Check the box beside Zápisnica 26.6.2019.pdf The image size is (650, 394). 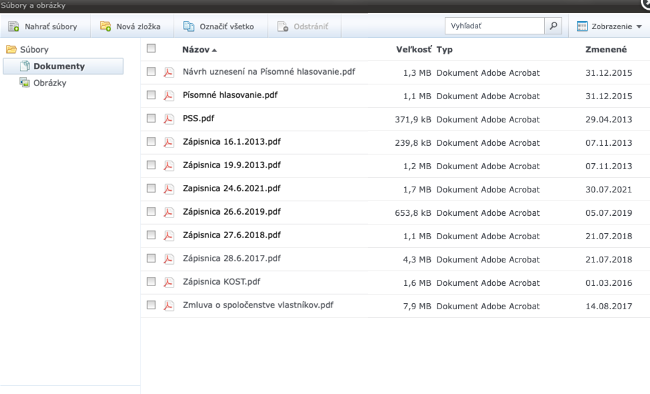tap(151, 212)
